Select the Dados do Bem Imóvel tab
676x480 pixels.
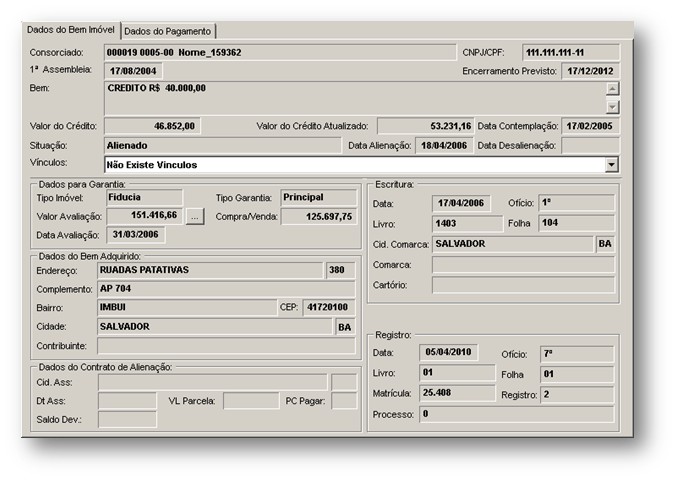(x=71, y=29)
